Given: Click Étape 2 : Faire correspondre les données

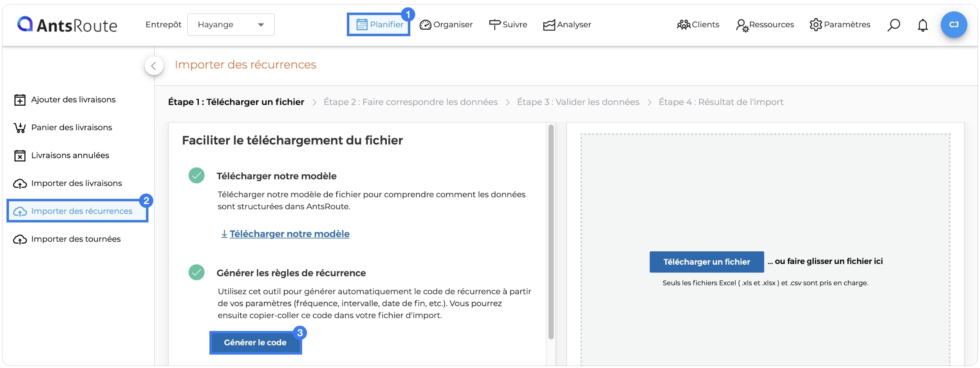Looking at the screenshot, I should (411, 102).
